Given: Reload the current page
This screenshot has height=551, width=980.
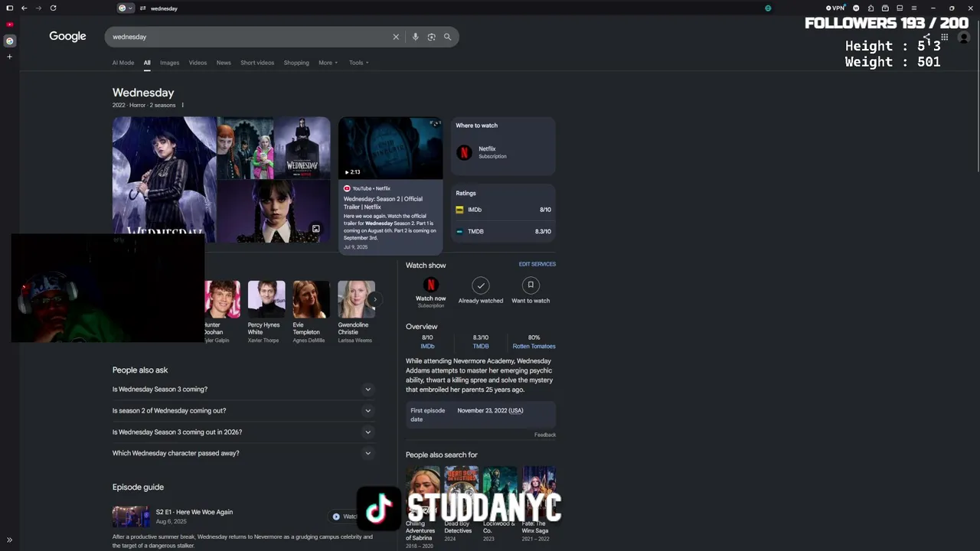Looking at the screenshot, I should [x=53, y=8].
